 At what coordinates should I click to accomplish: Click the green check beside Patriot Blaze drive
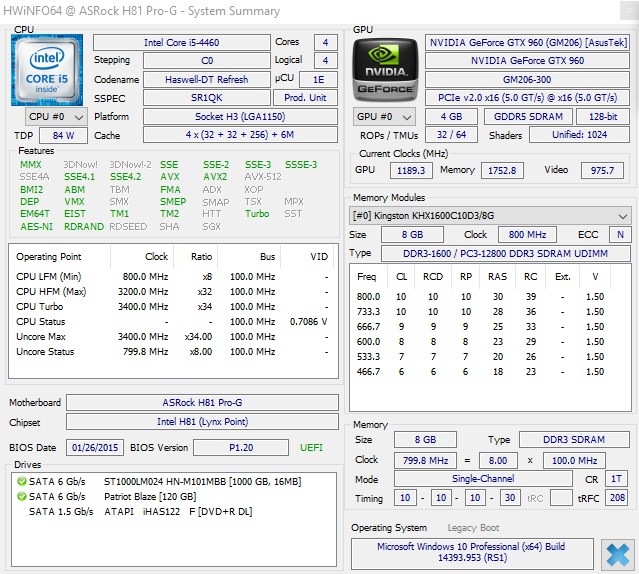click(x=22, y=497)
